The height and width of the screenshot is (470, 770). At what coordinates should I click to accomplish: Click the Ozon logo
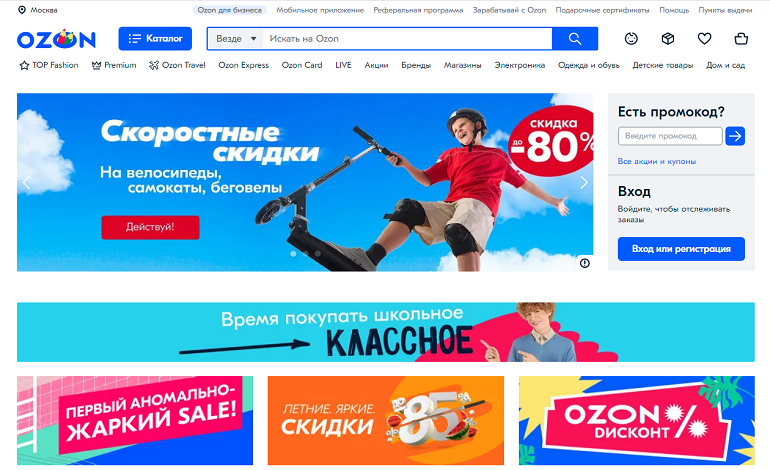tap(56, 39)
